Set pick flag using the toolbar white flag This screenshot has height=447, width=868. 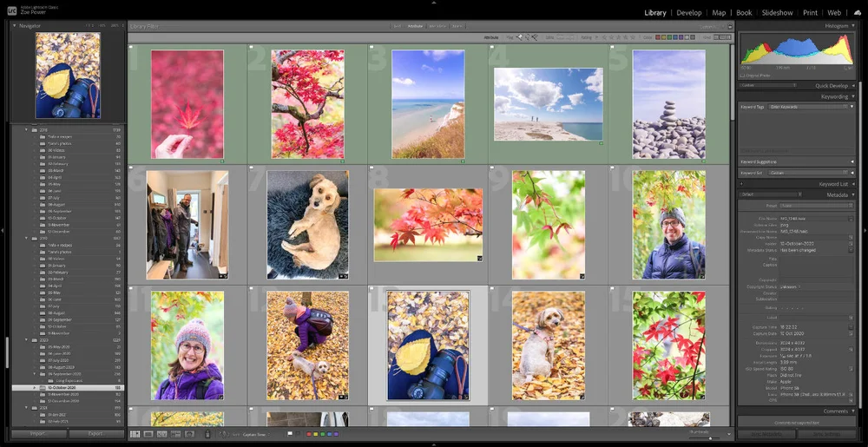pyautogui.click(x=290, y=434)
